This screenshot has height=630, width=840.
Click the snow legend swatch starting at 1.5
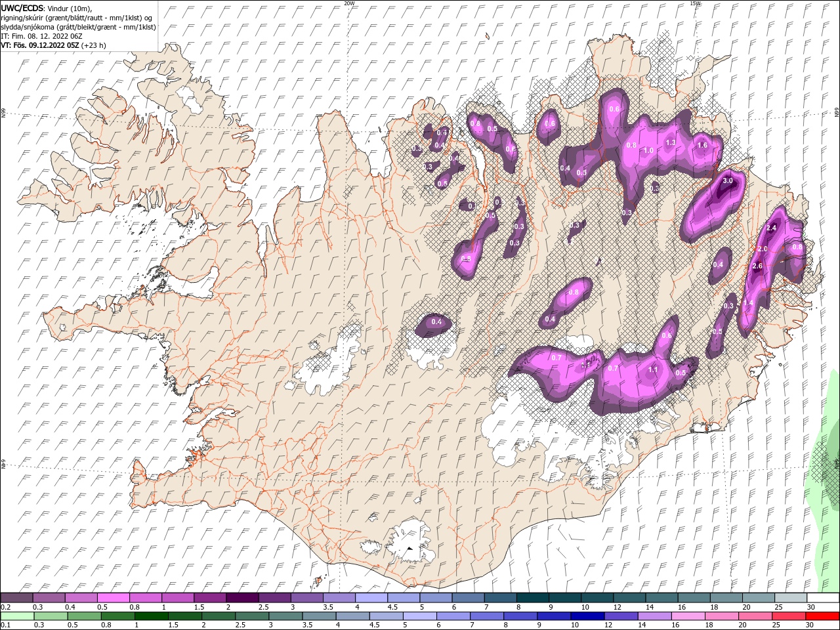(210, 597)
